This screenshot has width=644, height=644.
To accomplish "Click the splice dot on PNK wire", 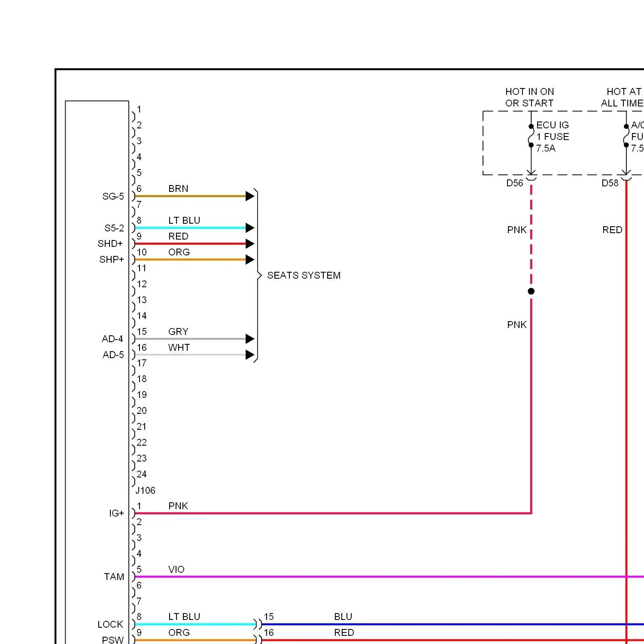I will point(531,291).
